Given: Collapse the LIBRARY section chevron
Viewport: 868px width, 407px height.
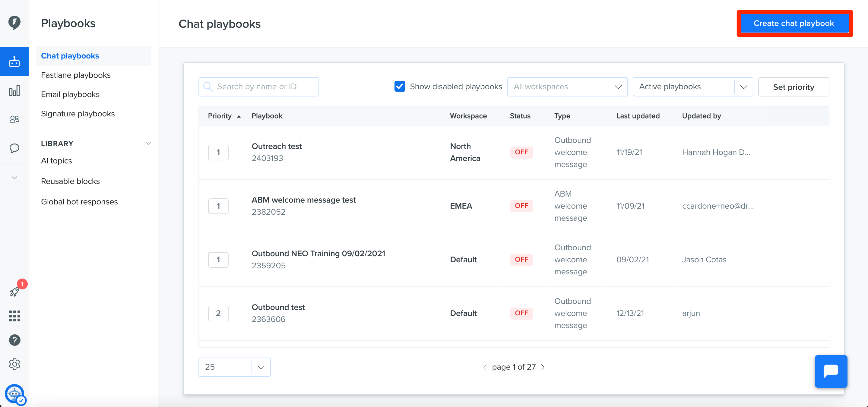Looking at the screenshot, I should click(148, 144).
